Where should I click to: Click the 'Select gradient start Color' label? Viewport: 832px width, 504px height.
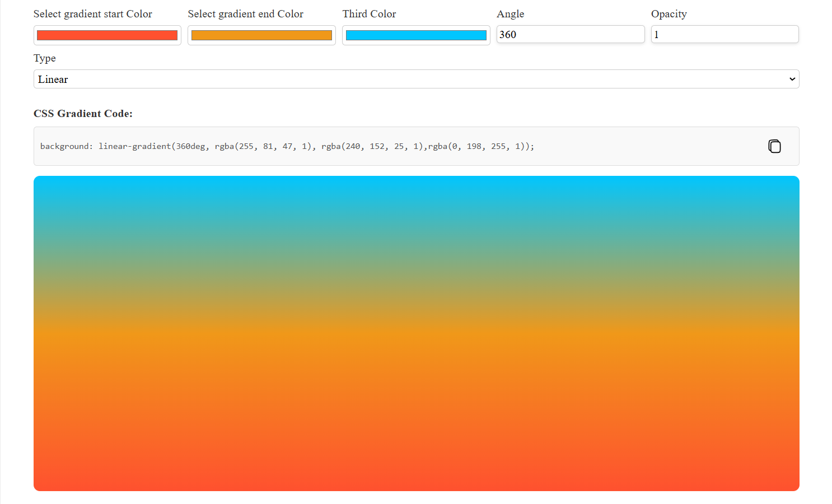pos(93,14)
